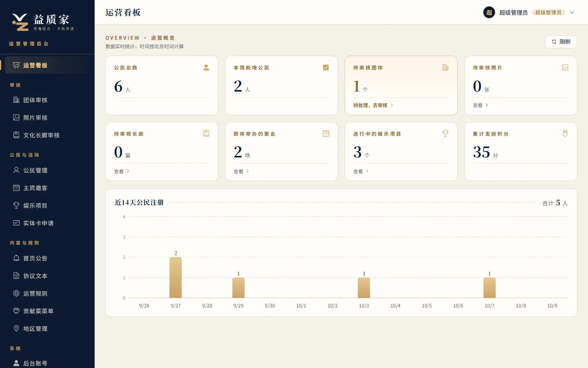This screenshot has height=368, width=588.
Task: Click the 35 分 value on 累计发放积分 card
Action: click(x=486, y=153)
